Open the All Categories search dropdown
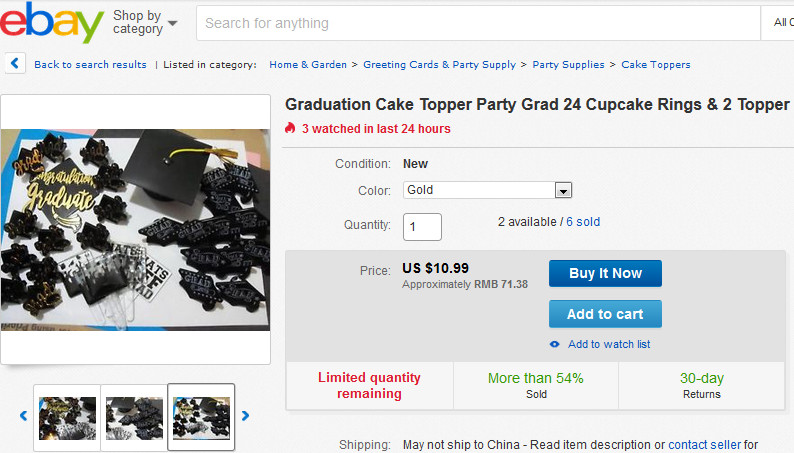 click(x=782, y=22)
